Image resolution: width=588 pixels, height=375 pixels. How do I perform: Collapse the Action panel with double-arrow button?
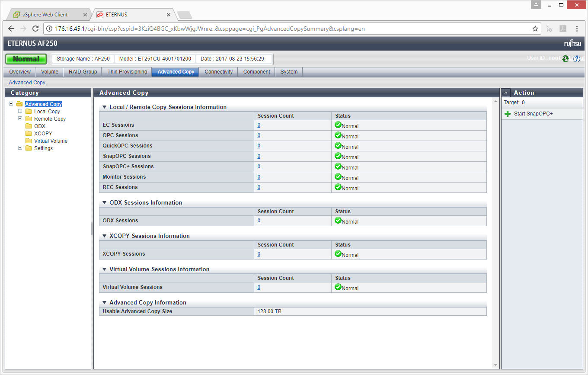506,93
